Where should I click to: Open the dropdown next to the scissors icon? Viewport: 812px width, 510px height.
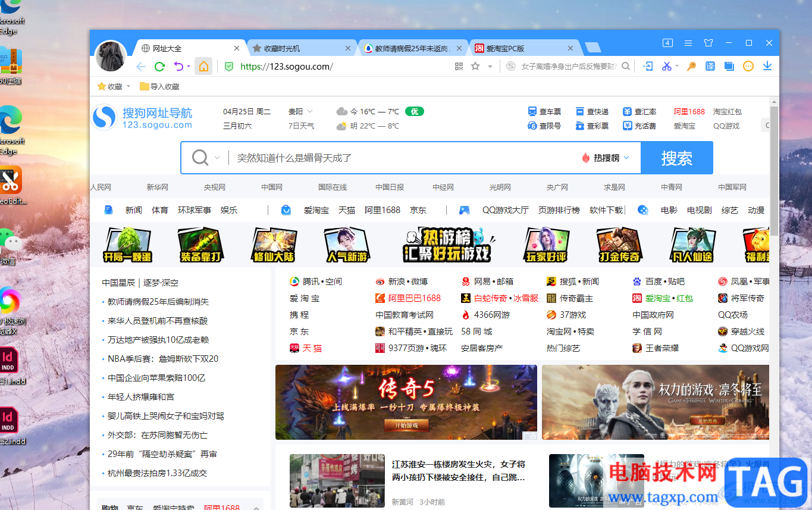pyautogui.click(x=677, y=67)
